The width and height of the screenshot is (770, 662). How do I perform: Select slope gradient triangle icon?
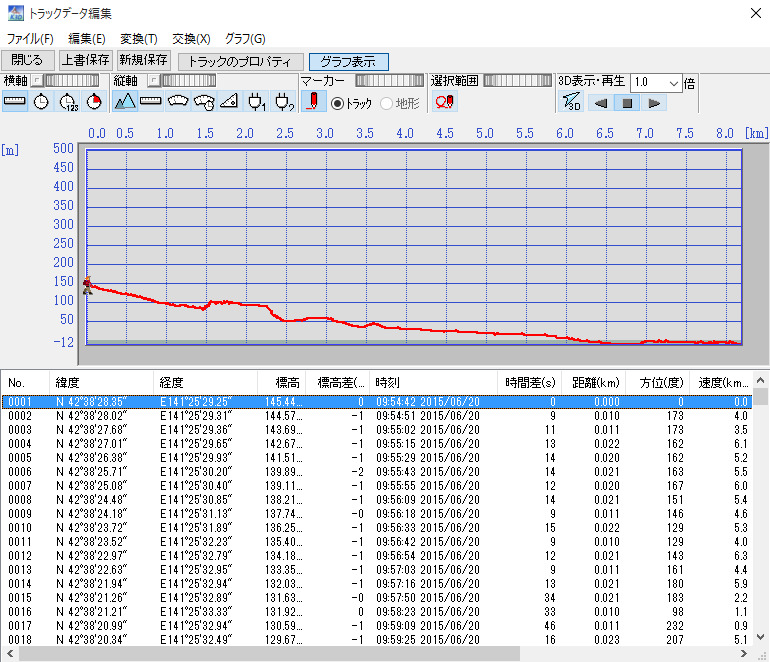230,101
